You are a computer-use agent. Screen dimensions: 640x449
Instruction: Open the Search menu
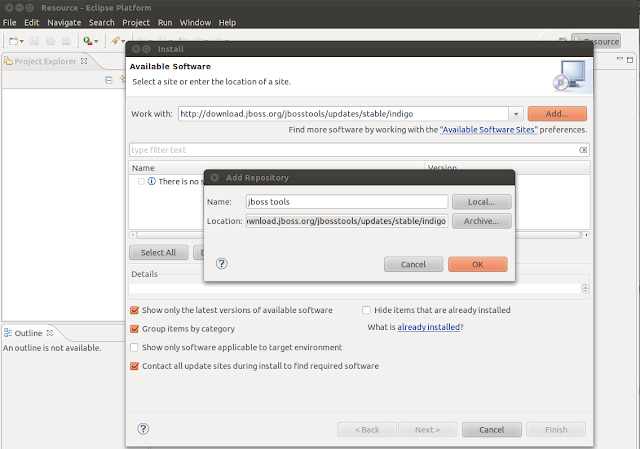click(102, 22)
